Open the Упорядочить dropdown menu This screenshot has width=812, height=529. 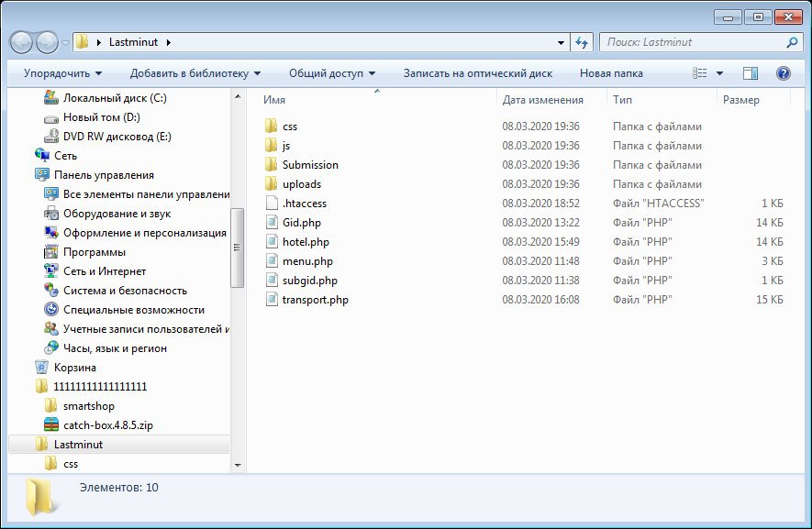[62, 73]
